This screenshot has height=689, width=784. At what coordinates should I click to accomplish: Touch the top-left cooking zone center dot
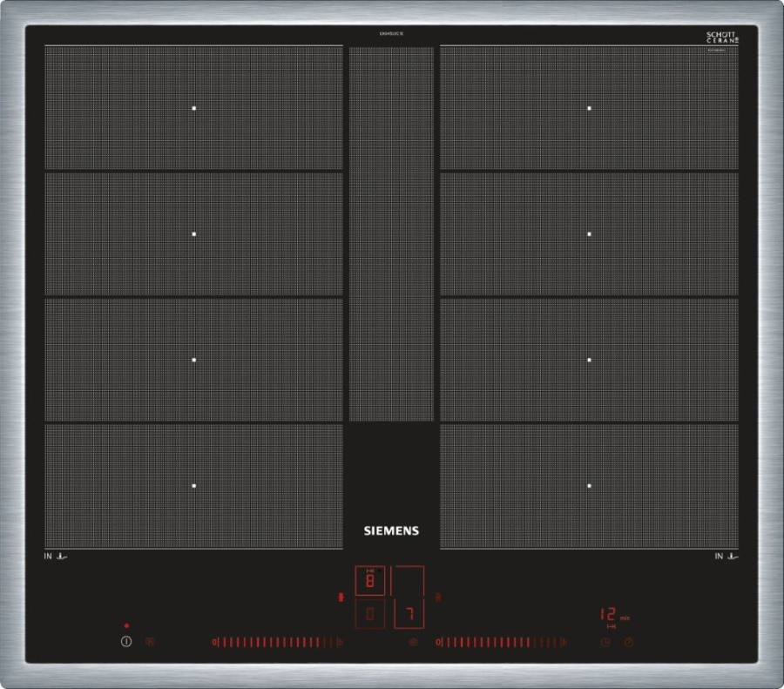click(194, 109)
